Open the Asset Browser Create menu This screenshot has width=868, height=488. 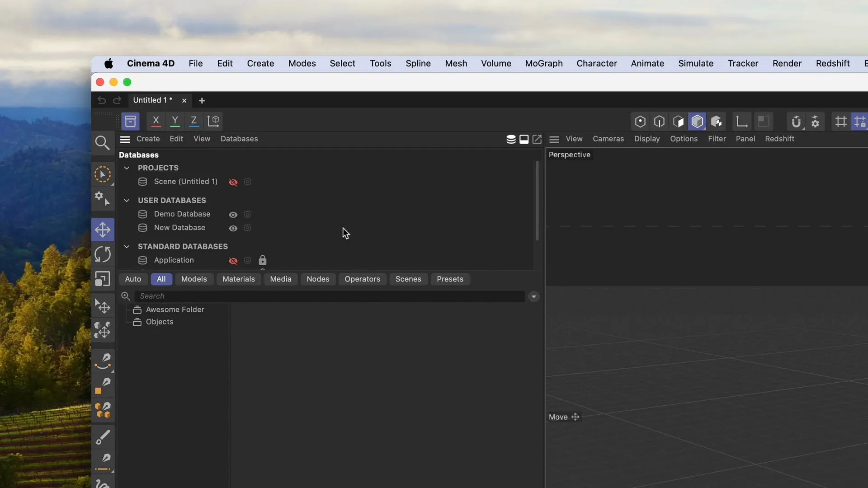tap(148, 139)
